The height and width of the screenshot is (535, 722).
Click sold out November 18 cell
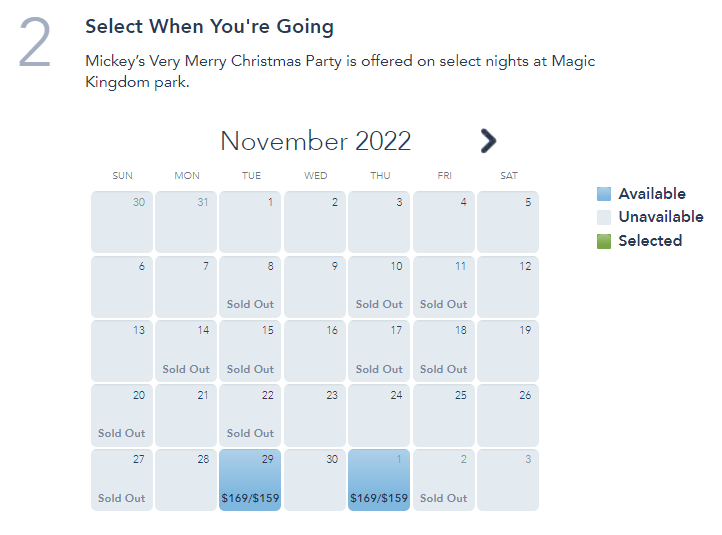pyautogui.click(x=443, y=351)
